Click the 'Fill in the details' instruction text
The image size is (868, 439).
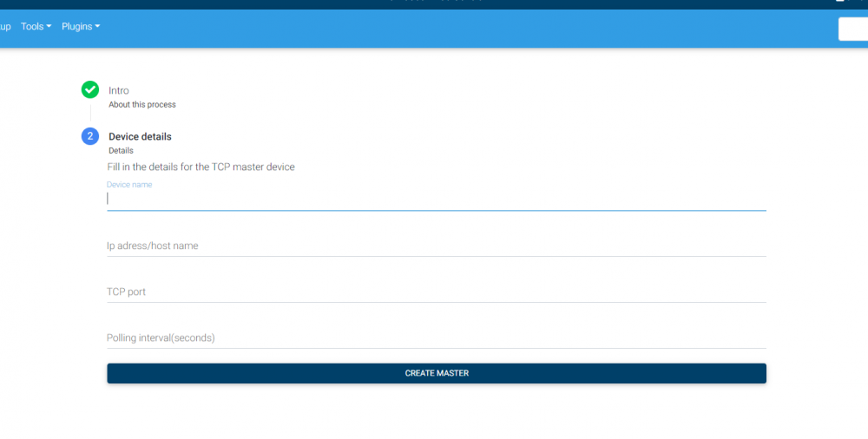[201, 167]
